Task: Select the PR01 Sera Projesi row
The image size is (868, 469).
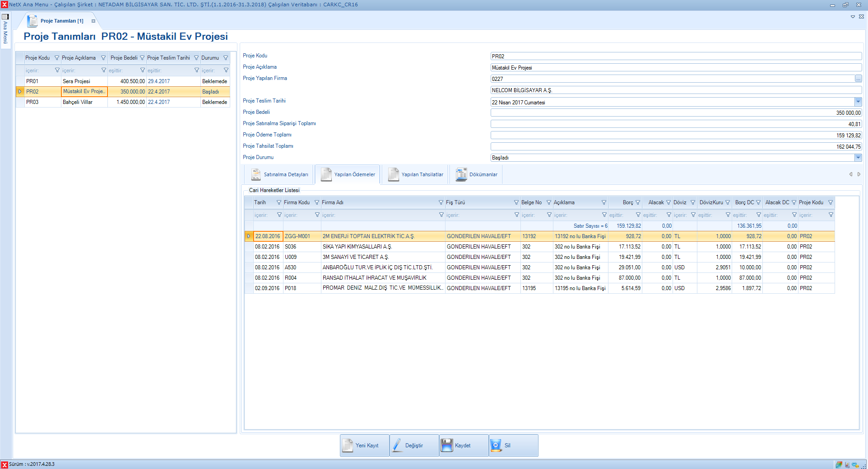Action: (76, 81)
